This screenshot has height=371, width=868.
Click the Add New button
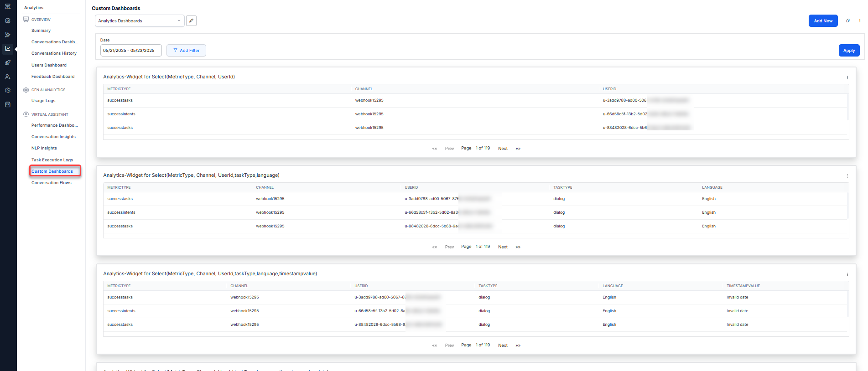[823, 21]
